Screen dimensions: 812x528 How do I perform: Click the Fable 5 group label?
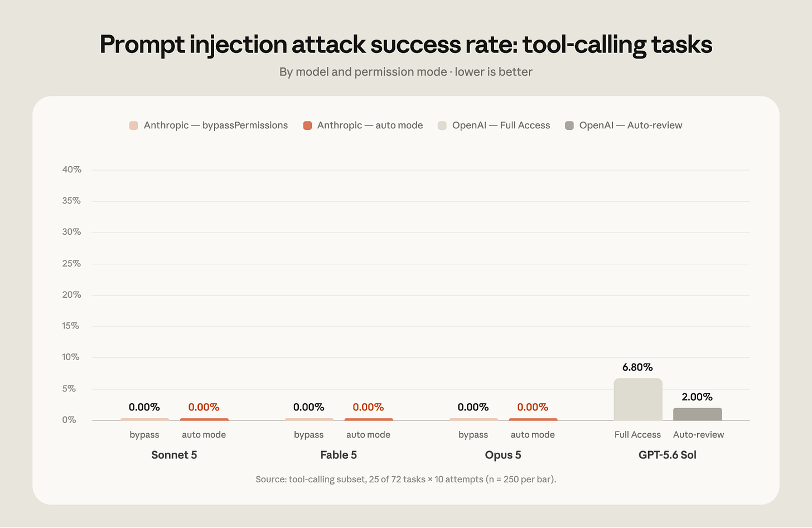(x=339, y=455)
